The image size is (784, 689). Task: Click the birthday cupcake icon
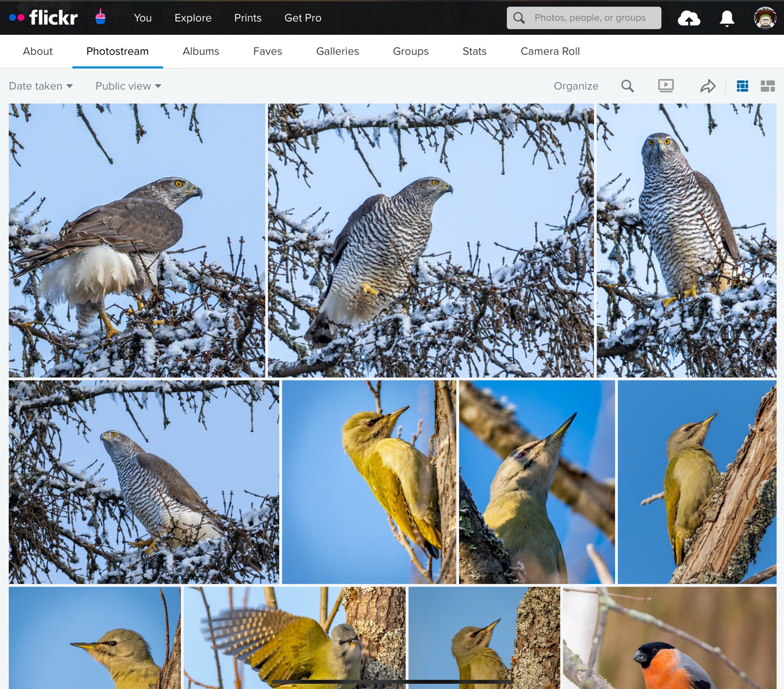tap(100, 17)
